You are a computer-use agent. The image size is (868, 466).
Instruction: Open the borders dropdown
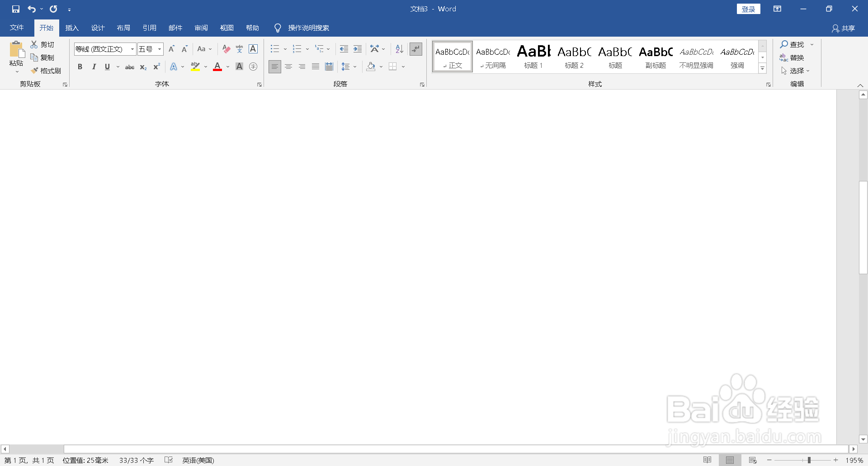click(x=403, y=67)
